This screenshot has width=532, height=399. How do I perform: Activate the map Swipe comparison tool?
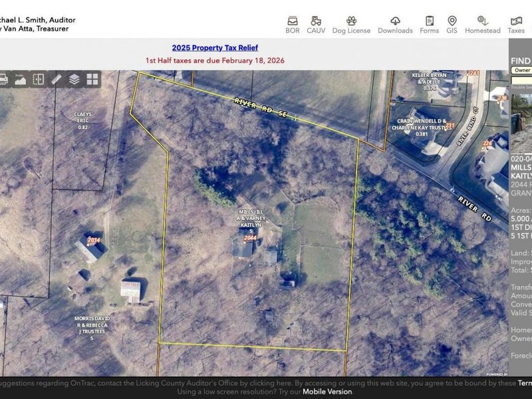[37, 80]
